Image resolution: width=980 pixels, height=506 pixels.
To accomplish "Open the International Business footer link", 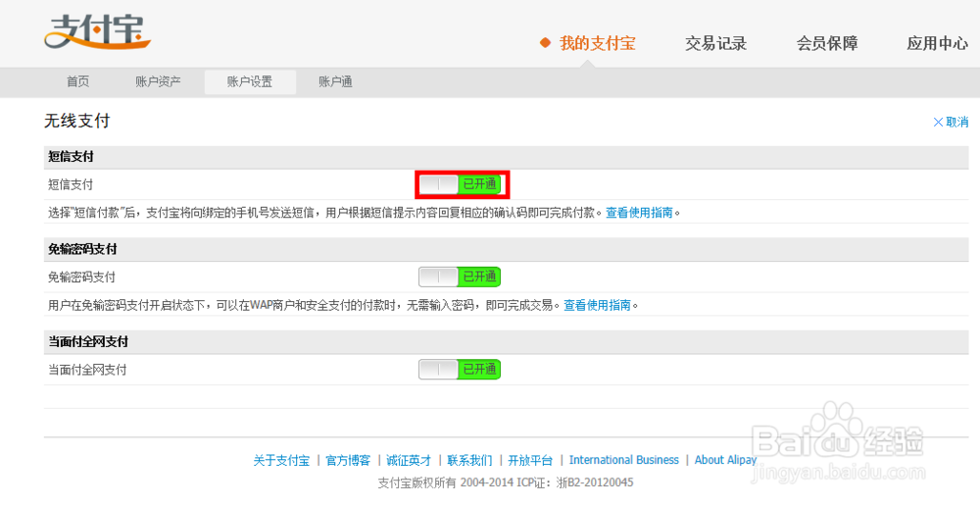I will click(x=623, y=460).
